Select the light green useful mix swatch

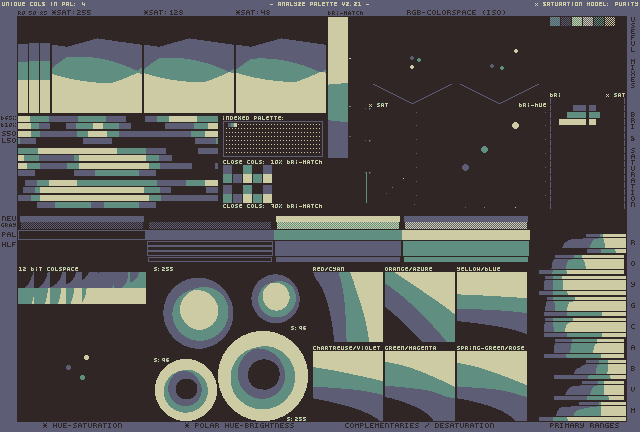pyautogui.click(x=577, y=21)
